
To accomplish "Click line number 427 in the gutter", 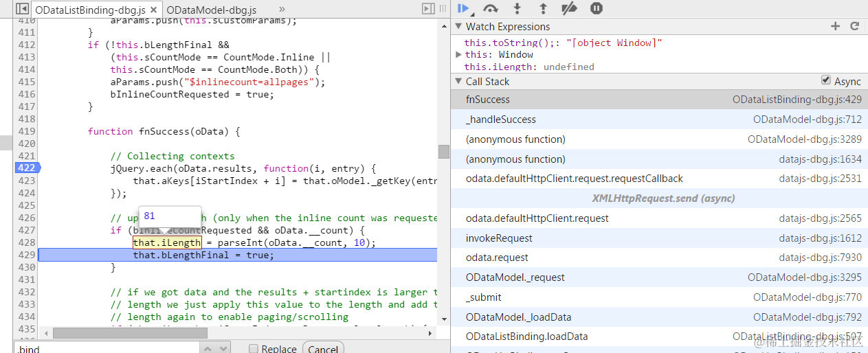I will pyautogui.click(x=26, y=230).
